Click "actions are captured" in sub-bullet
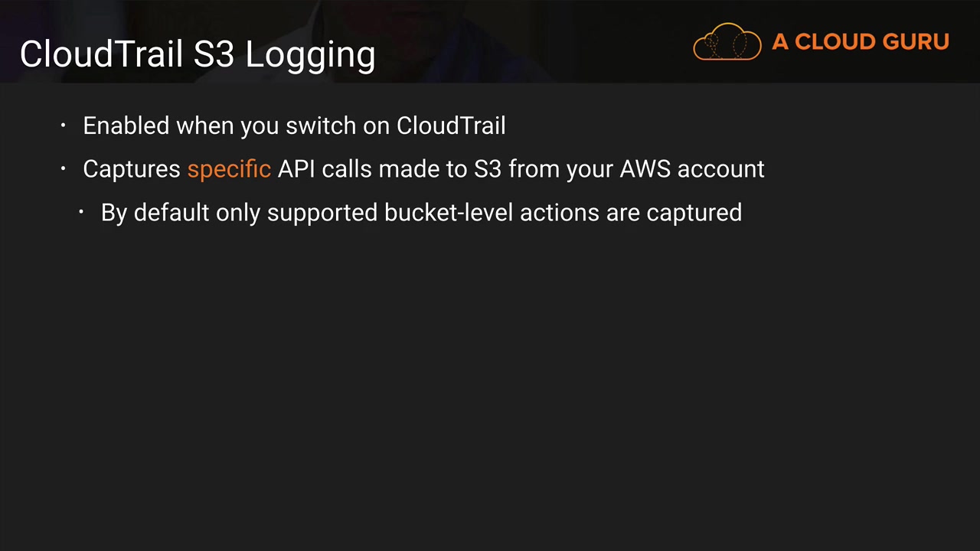This screenshot has height=551, width=980. tap(631, 213)
